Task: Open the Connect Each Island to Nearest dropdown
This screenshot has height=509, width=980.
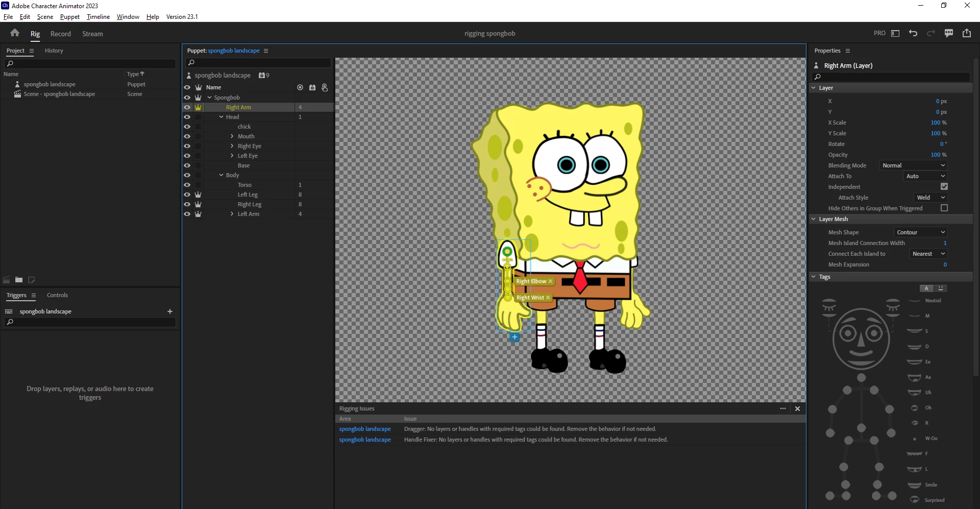Action: pyautogui.click(x=928, y=254)
